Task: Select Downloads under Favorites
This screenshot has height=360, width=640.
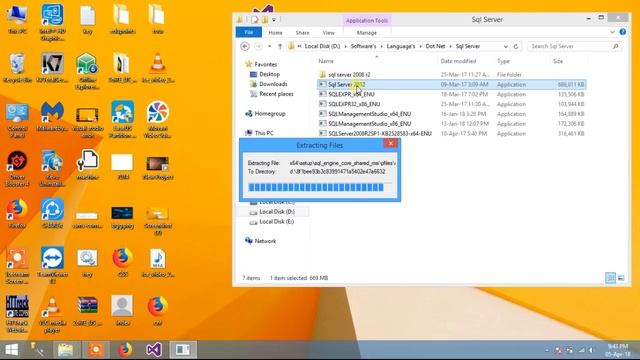Action: coord(269,84)
